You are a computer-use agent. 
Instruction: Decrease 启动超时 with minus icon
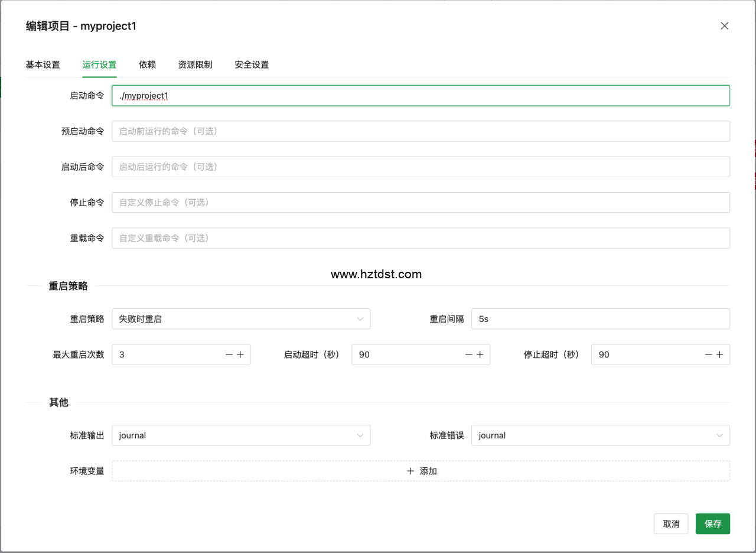point(469,354)
